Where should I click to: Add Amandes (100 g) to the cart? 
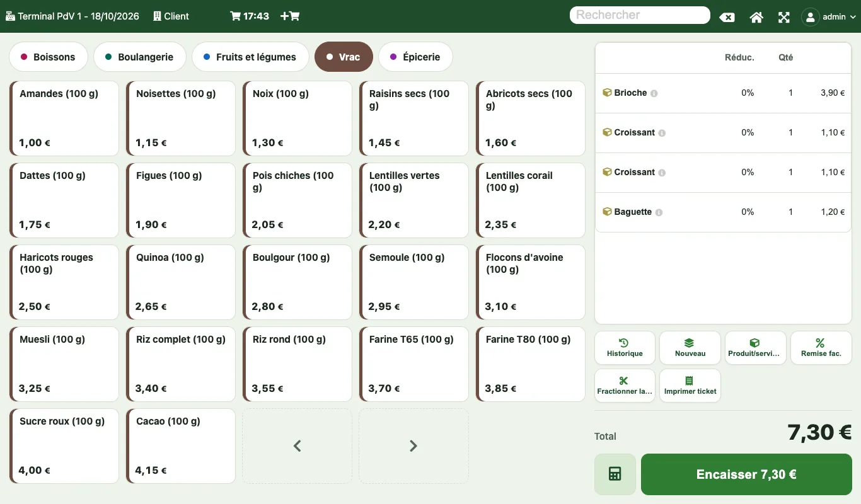(64, 118)
